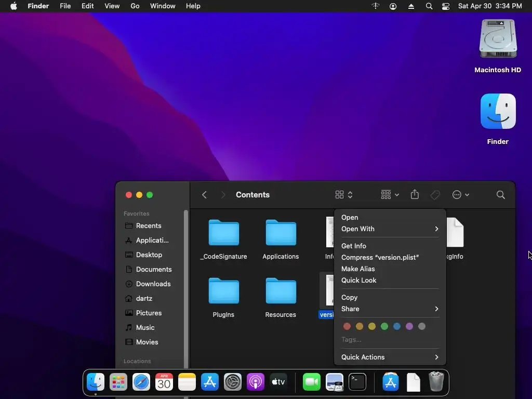Open the Applications folder in Contents

pyautogui.click(x=281, y=233)
